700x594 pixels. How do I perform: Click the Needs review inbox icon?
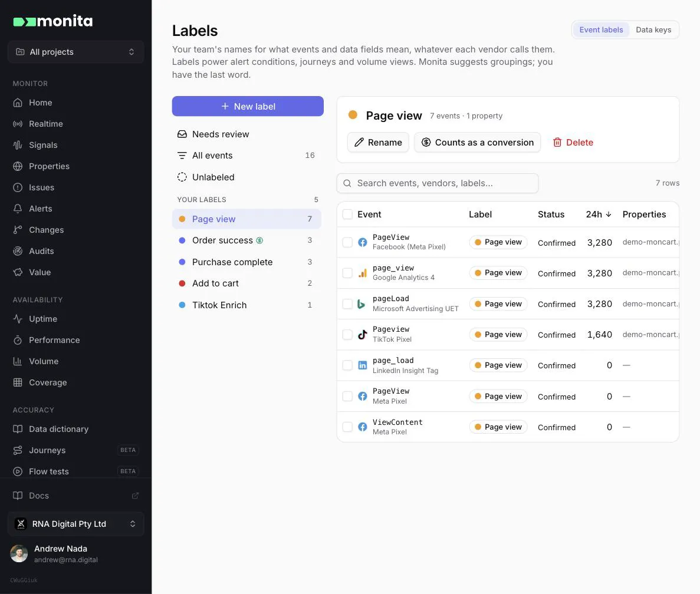click(x=182, y=134)
